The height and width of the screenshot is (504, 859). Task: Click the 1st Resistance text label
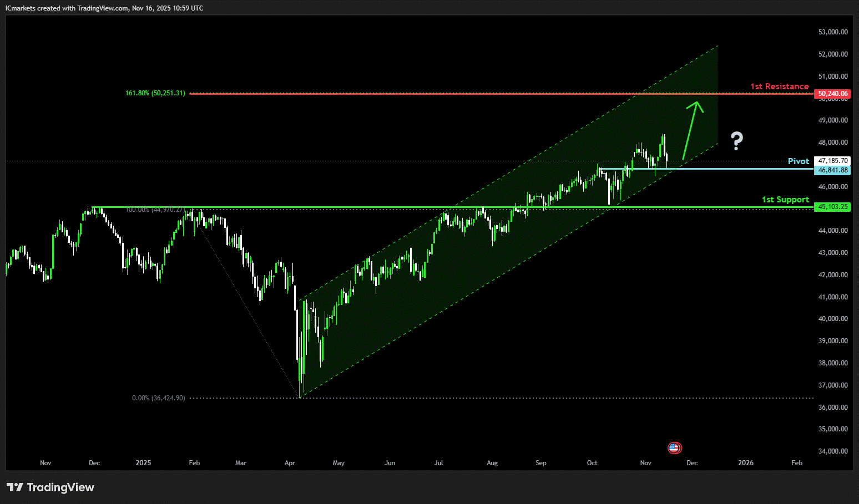pyautogui.click(x=779, y=86)
